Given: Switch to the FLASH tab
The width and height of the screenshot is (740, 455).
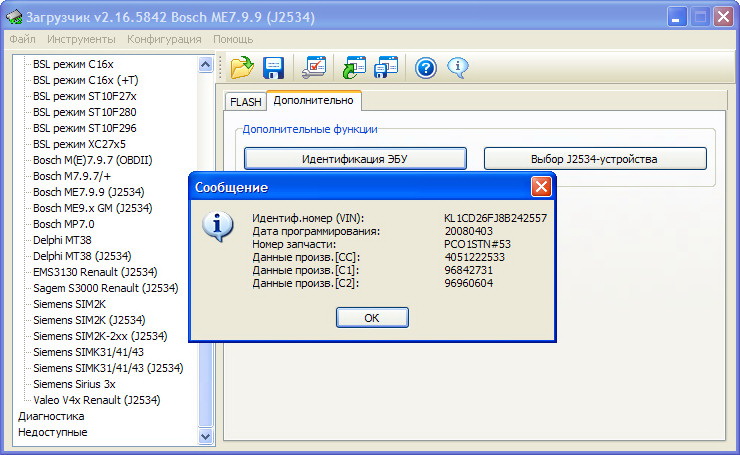Looking at the screenshot, I should [x=245, y=102].
